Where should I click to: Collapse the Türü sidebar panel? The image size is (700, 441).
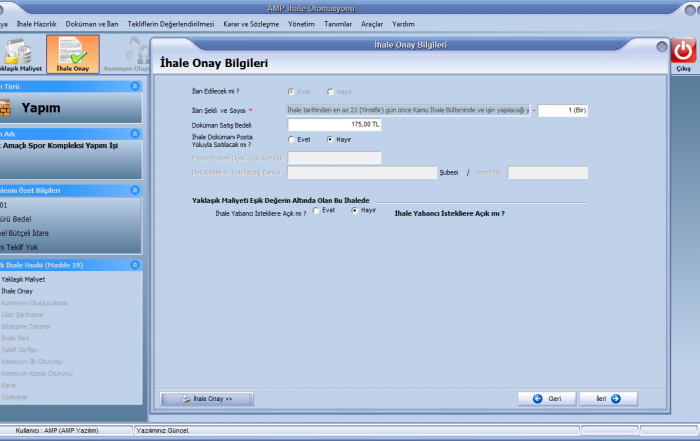[x=135, y=87]
